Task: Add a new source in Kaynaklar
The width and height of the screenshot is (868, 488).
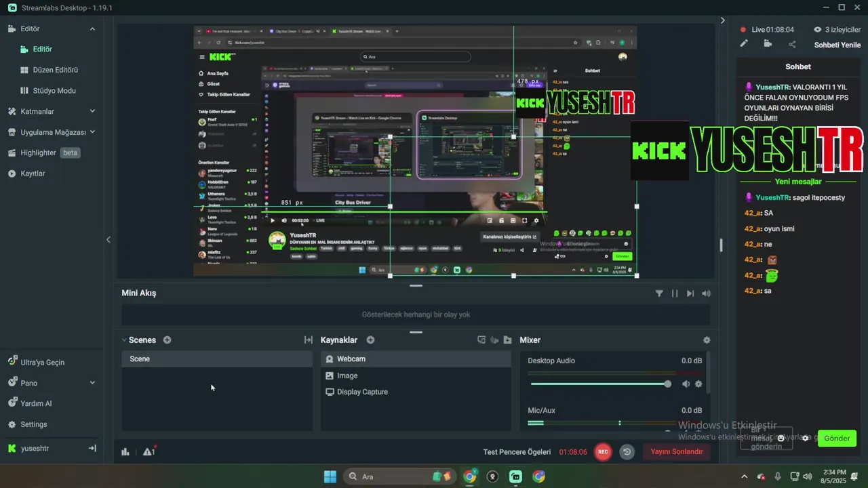Action: point(370,340)
